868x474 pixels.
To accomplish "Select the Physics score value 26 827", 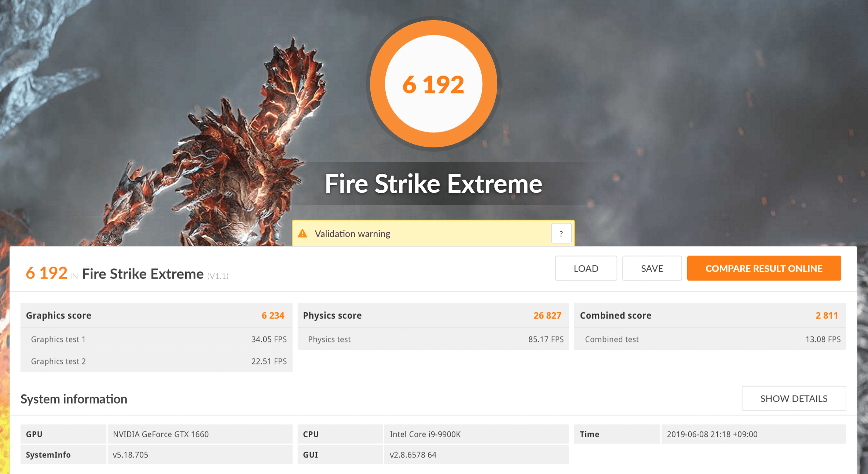I will click(547, 316).
